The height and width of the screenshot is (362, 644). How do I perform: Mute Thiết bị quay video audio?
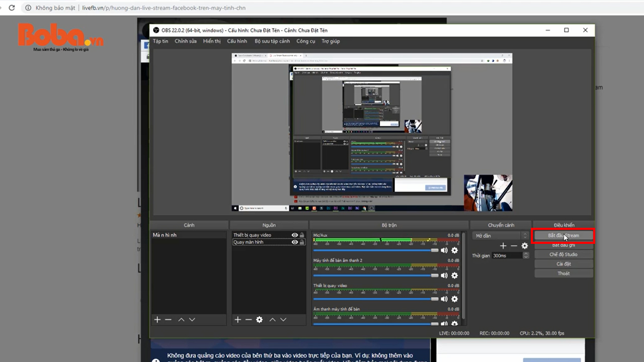[x=444, y=299]
